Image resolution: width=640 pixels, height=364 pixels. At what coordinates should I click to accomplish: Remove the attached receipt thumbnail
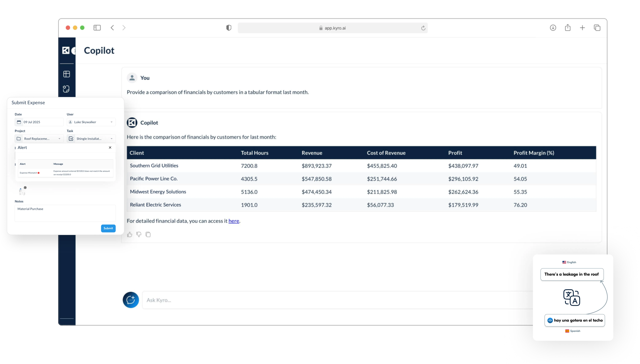point(25,187)
